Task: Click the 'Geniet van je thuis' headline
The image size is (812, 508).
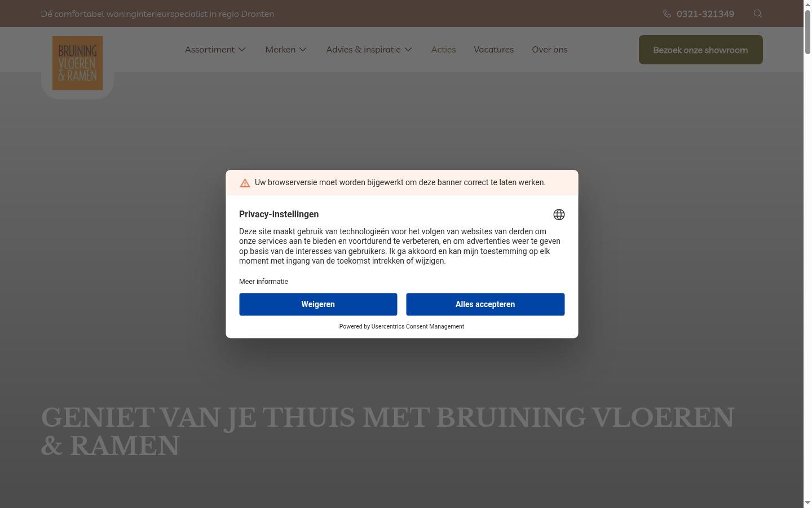Action: (387, 432)
